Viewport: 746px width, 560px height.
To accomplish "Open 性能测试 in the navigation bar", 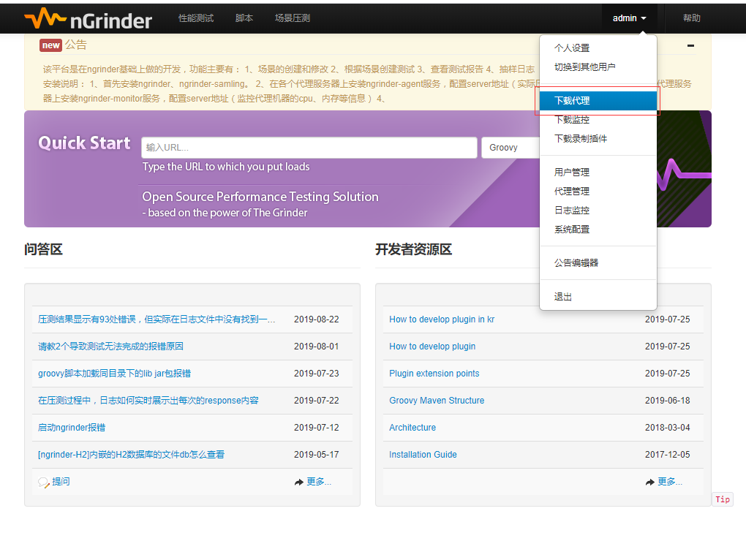I will [x=196, y=18].
